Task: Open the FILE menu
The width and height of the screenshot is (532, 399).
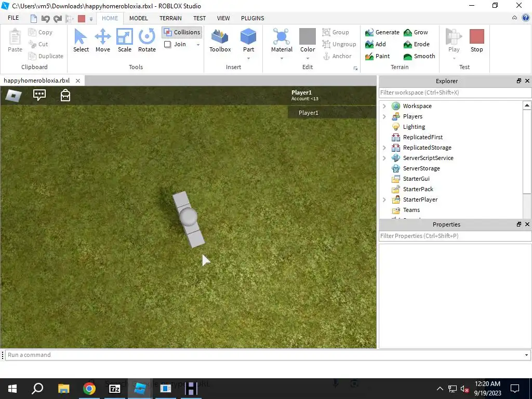Action: click(x=13, y=18)
